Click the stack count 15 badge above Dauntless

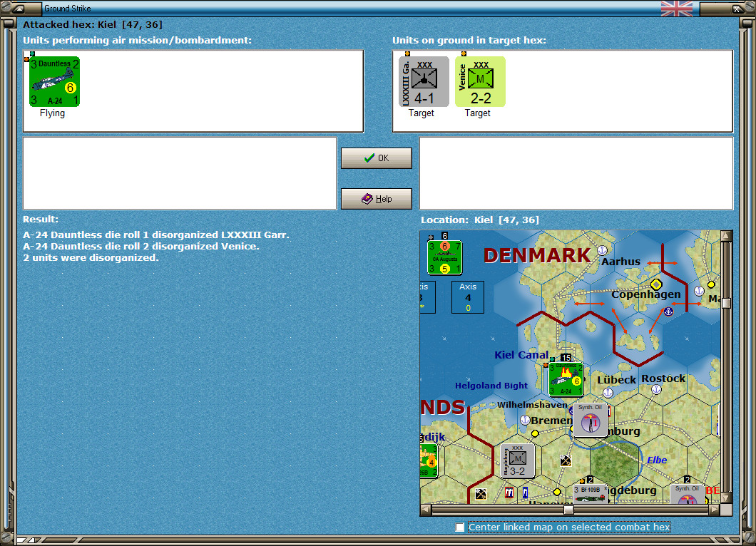point(566,358)
